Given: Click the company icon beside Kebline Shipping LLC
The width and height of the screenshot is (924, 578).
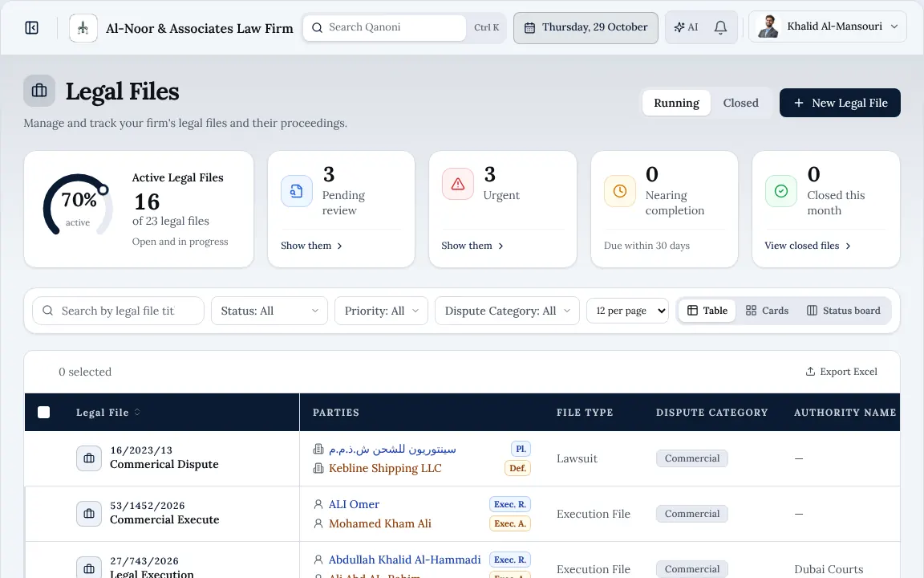Looking at the screenshot, I should (318, 468).
